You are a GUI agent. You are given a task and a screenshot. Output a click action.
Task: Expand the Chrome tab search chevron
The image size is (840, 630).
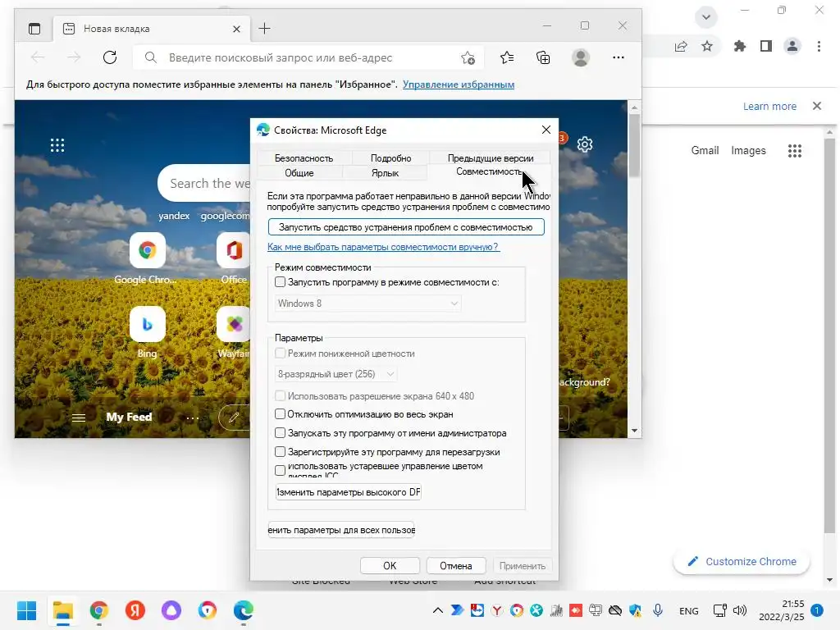[706, 17]
